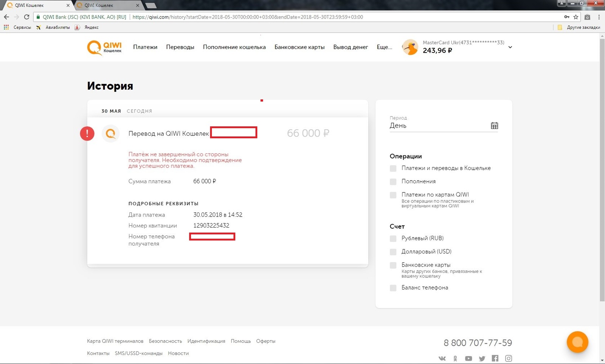The height and width of the screenshot is (364, 605).
Task: Click the Перевод на QIWI Кошелек entry
Action: click(x=169, y=133)
